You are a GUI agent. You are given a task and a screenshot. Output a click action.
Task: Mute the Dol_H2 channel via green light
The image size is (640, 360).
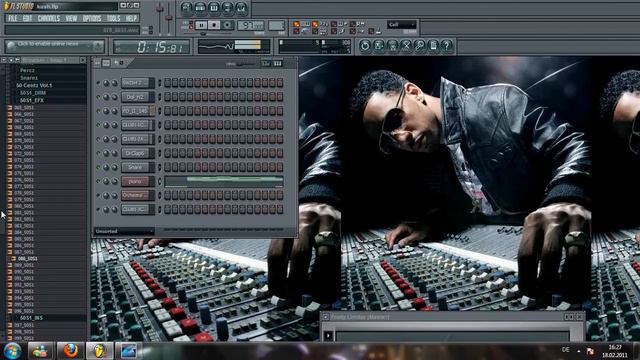click(98, 97)
